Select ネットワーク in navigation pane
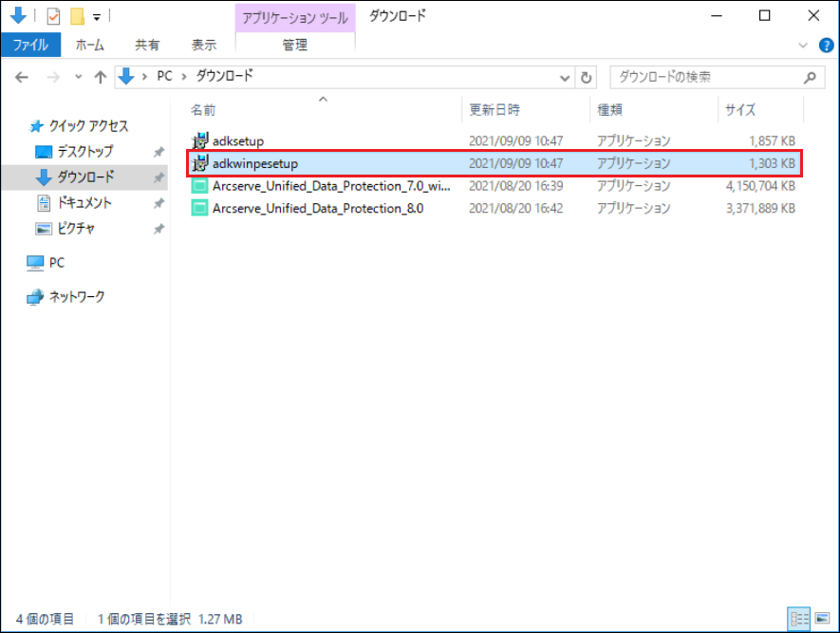The width and height of the screenshot is (840, 633). [x=77, y=297]
